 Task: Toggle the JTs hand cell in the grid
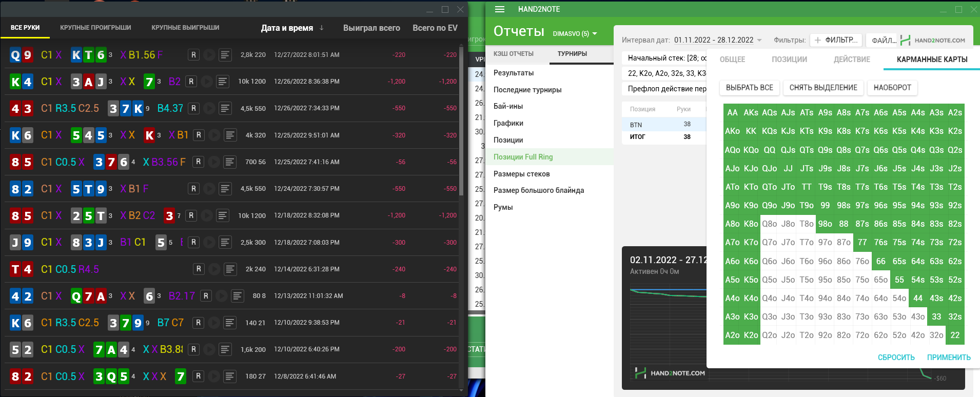807,168
